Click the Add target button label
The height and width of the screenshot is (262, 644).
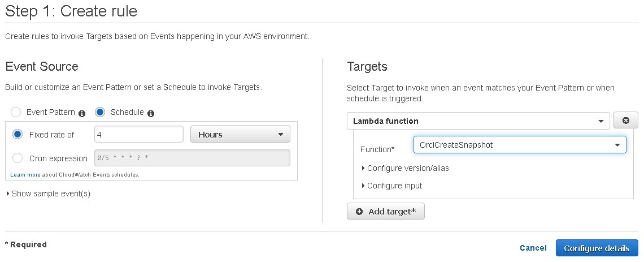point(392,212)
